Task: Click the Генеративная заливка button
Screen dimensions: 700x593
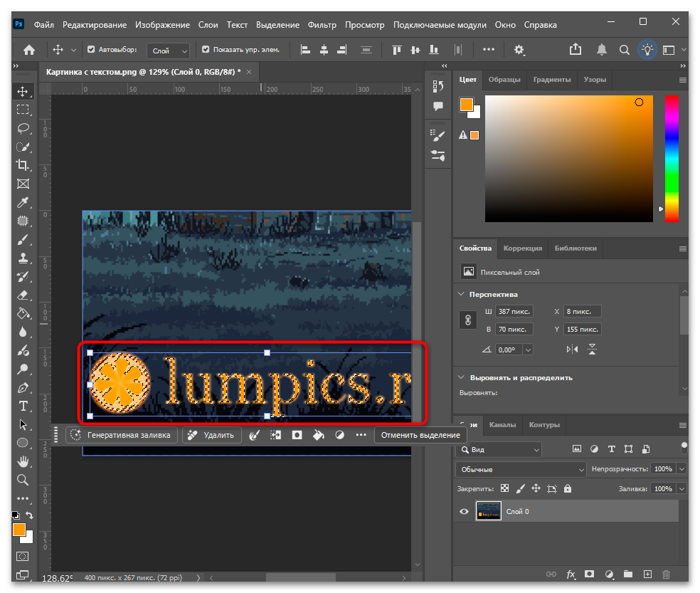Action: coord(122,435)
